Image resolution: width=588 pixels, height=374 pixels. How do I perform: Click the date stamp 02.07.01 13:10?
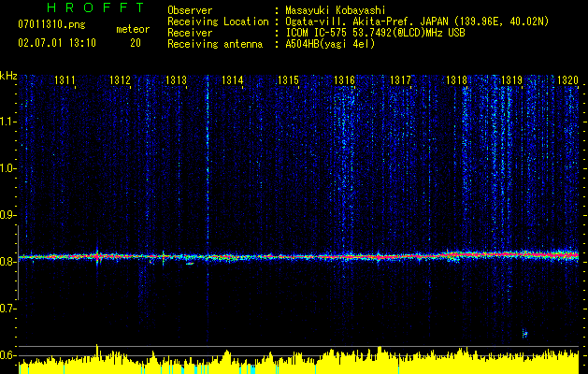point(57,43)
